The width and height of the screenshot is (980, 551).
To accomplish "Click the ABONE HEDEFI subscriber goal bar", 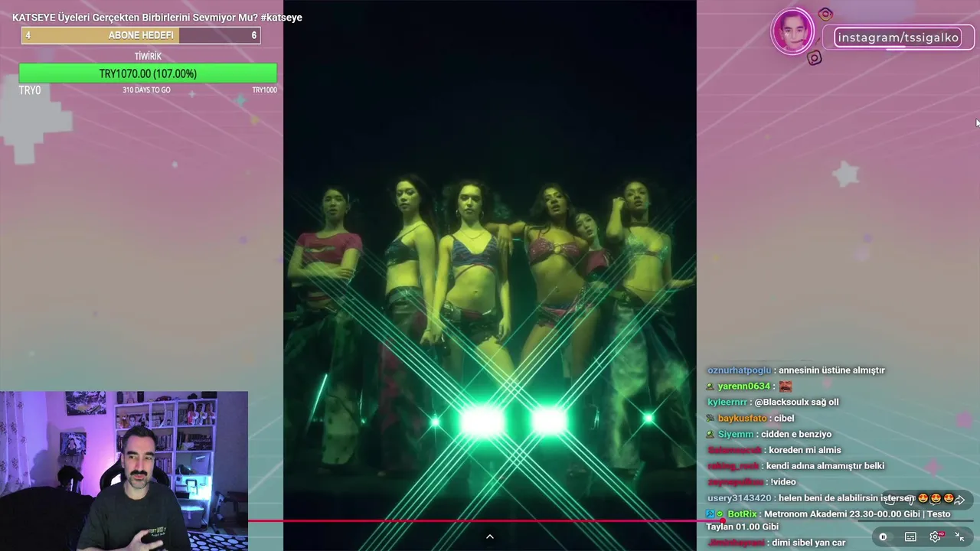I will [x=141, y=35].
